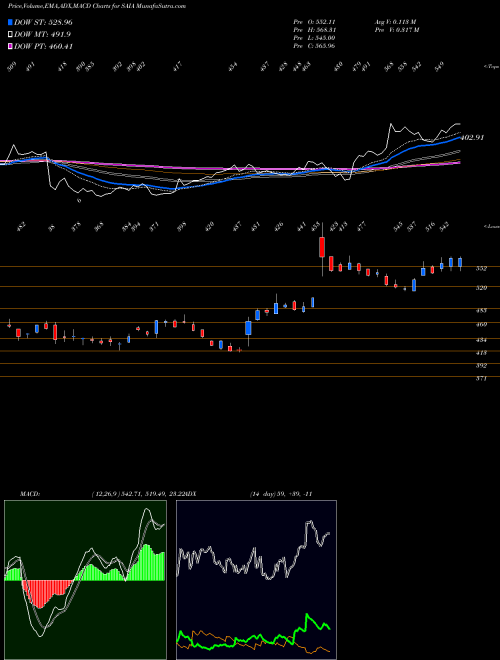500x660 pixels.
Task: Click the ADX (14 day) values text
Action: 281,493
